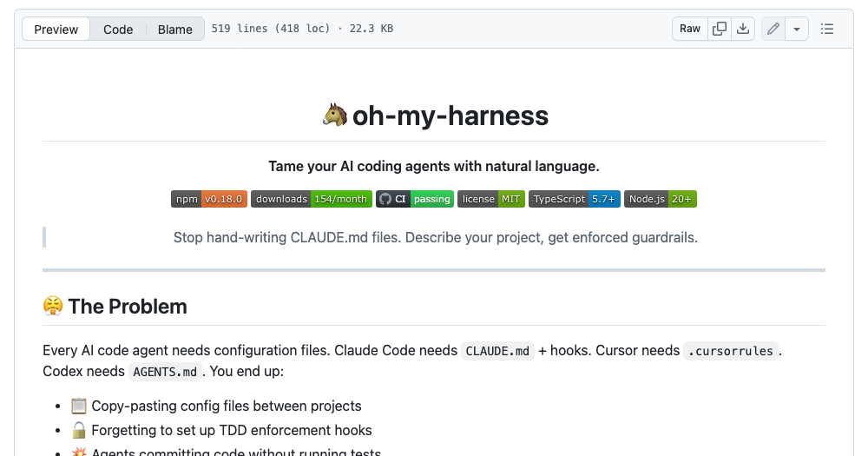
Task: Download the raw file icon
Action: pos(743,29)
